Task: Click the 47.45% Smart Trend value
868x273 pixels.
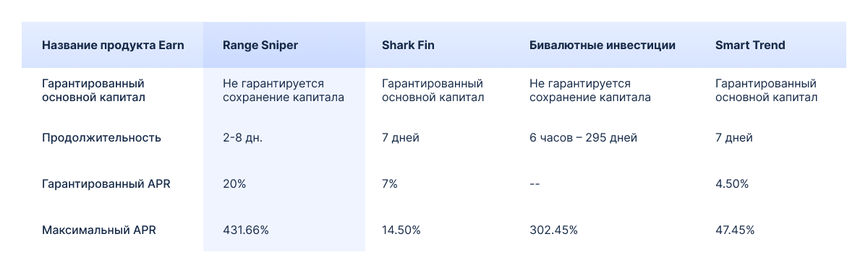Action: click(x=735, y=230)
